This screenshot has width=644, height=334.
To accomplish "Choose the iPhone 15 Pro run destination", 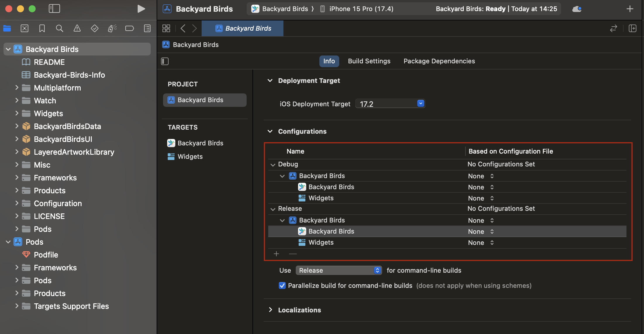I will click(357, 9).
